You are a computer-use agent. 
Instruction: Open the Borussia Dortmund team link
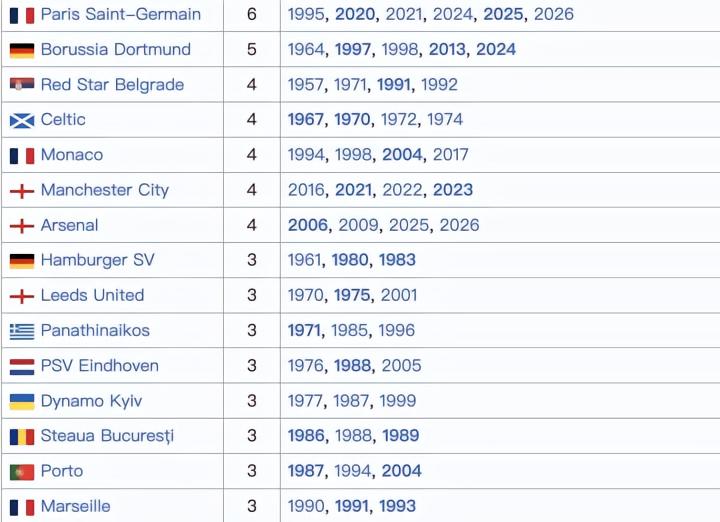(x=115, y=50)
